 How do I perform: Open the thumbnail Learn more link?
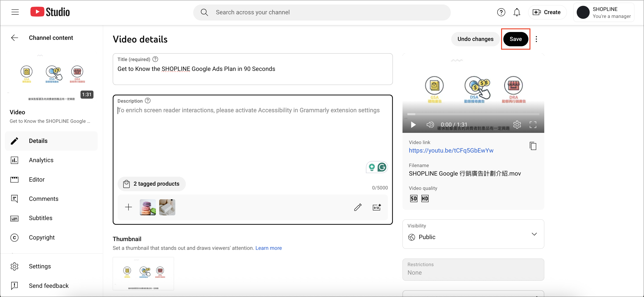(x=269, y=248)
